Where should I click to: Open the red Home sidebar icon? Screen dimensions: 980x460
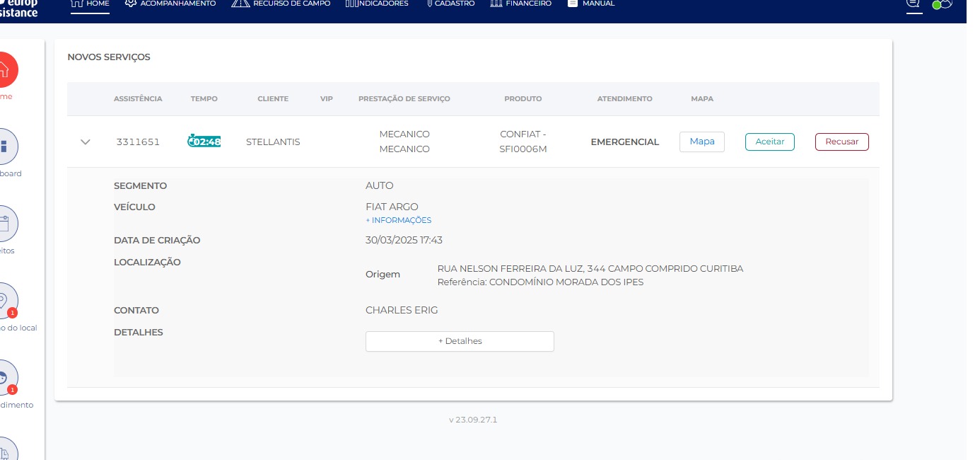4,69
